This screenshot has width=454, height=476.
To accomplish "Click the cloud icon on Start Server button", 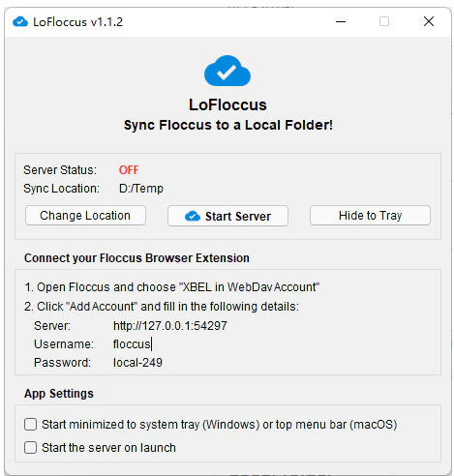I will coord(193,216).
